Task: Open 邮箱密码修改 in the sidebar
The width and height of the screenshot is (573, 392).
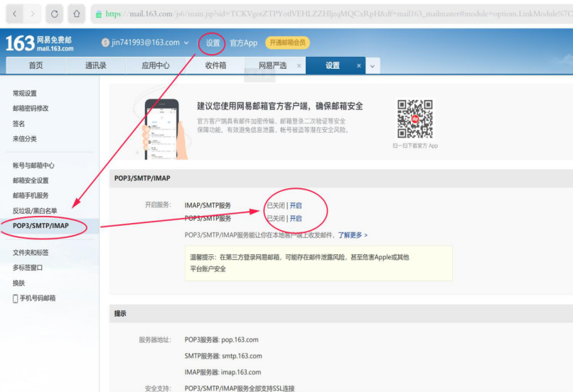Action: 31,109
